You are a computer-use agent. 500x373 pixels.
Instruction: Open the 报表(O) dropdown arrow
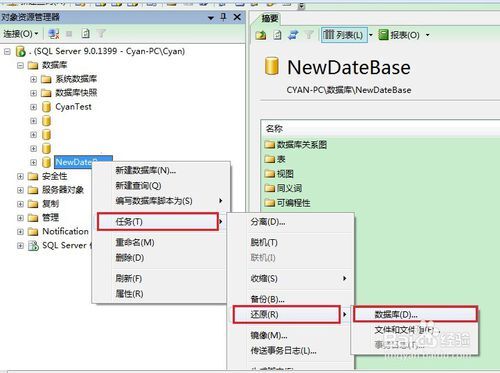click(x=428, y=35)
